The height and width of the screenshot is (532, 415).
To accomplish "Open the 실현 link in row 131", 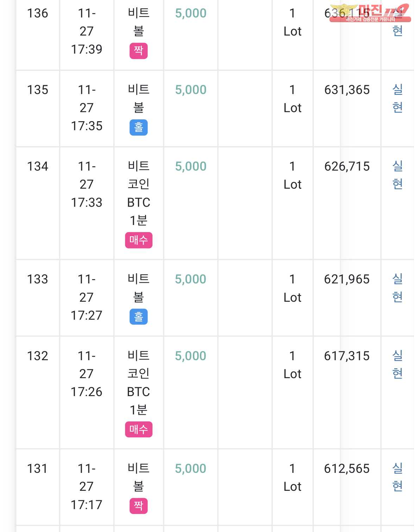I will 397,477.
